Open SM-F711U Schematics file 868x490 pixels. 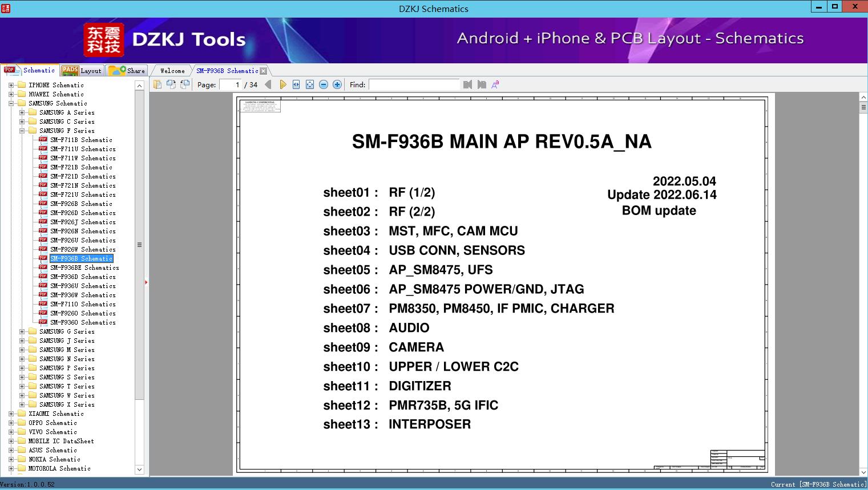[83, 149]
